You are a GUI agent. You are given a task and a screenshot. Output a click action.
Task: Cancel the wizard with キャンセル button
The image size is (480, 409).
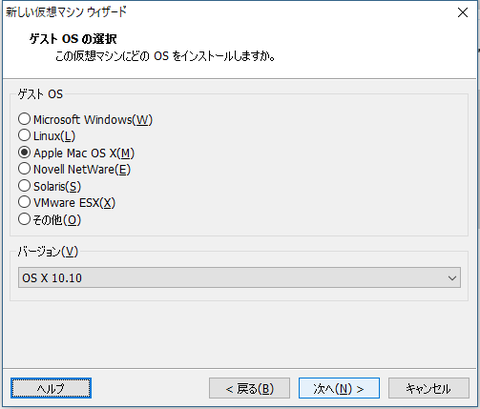click(x=429, y=388)
